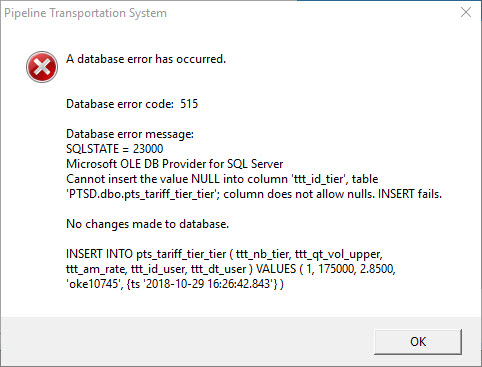Close the Pipeline Transportation System dialog
Screen dimensions: 482x367
[466, 12]
